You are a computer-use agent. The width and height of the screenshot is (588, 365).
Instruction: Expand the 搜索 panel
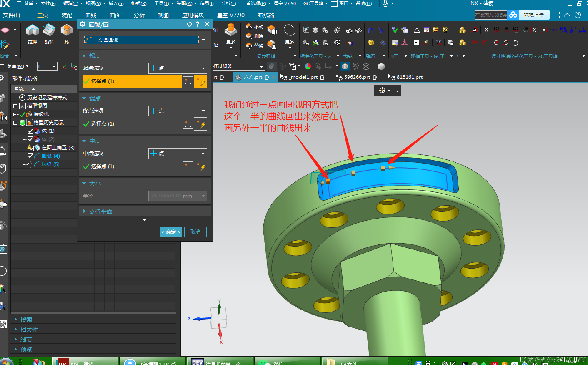[x=16, y=319]
